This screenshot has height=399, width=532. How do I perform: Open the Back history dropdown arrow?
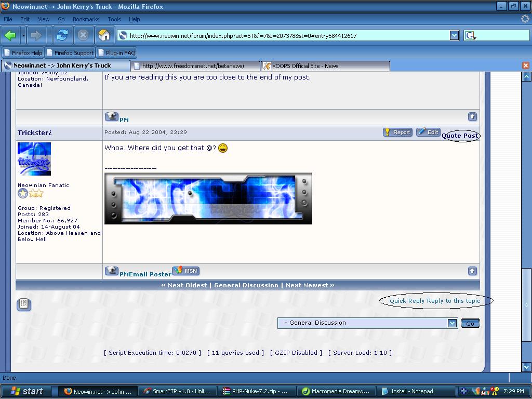coord(23,35)
